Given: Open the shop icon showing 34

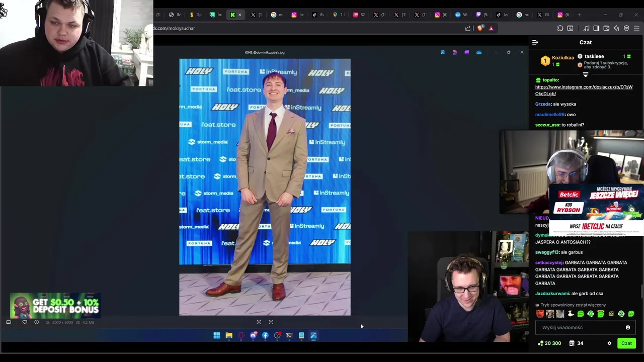Looking at the screenshot, I should coord(576,343).
